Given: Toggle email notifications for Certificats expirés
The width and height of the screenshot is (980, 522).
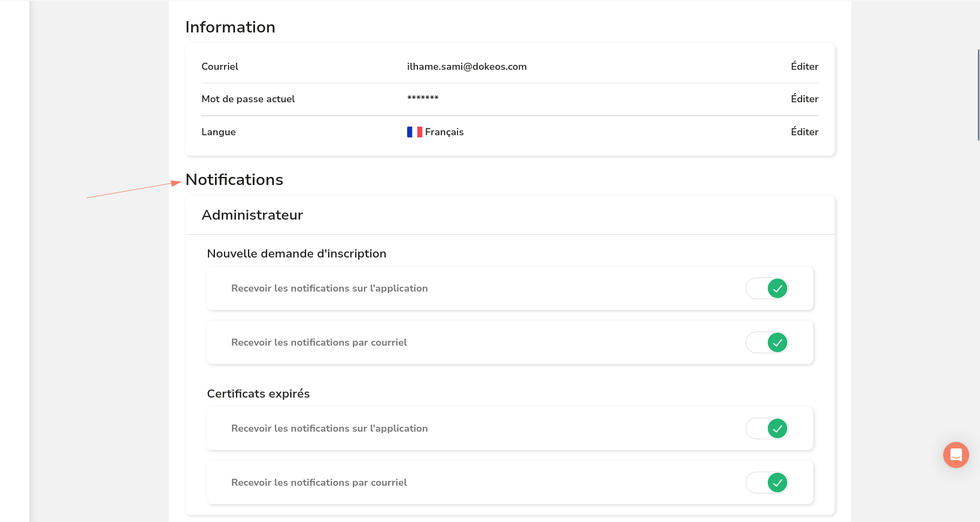Looking at the screenshot, I should (767, 483).
